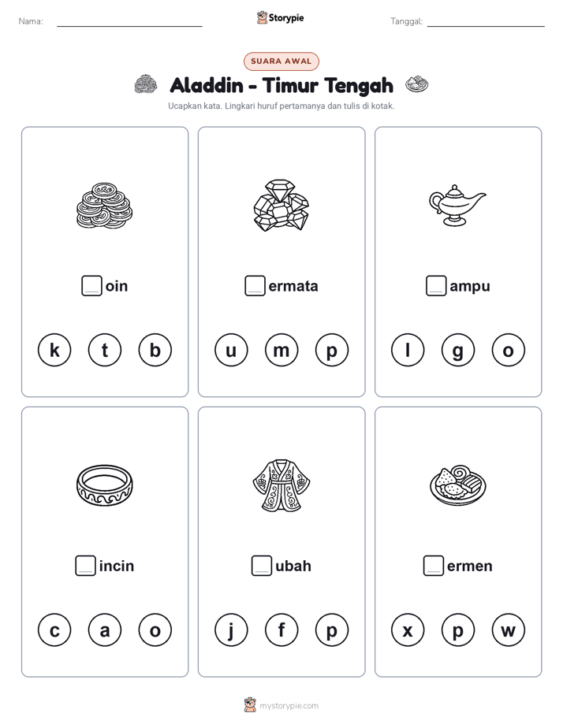Image resolution: width=563 pixels, height=728 pixels.
Task: Click the robe picture above 'ubah'
Action: point(281,485)
